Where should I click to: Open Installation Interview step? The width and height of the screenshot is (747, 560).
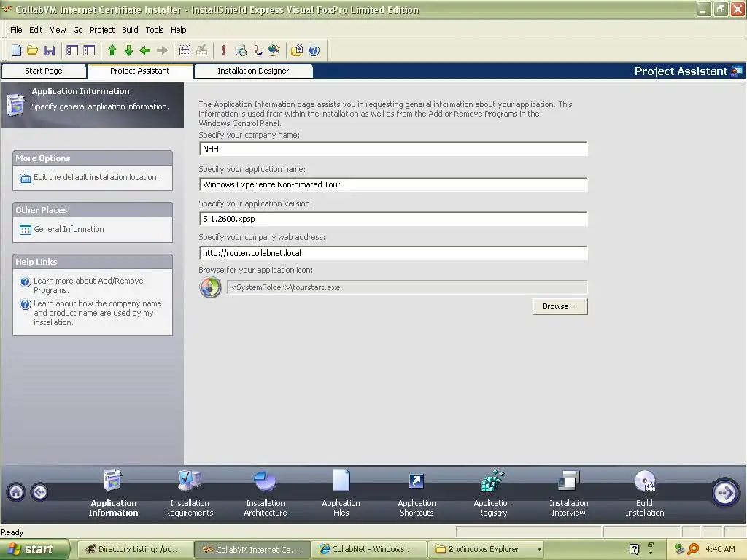click(569, 494)
